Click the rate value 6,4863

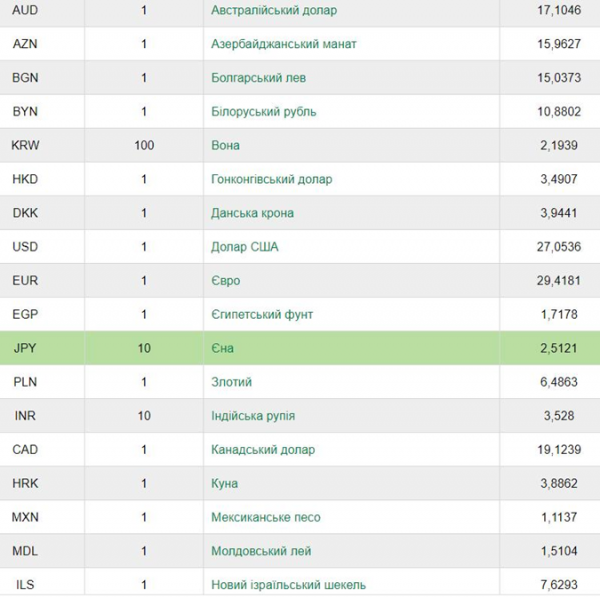(x=559, y=382)
